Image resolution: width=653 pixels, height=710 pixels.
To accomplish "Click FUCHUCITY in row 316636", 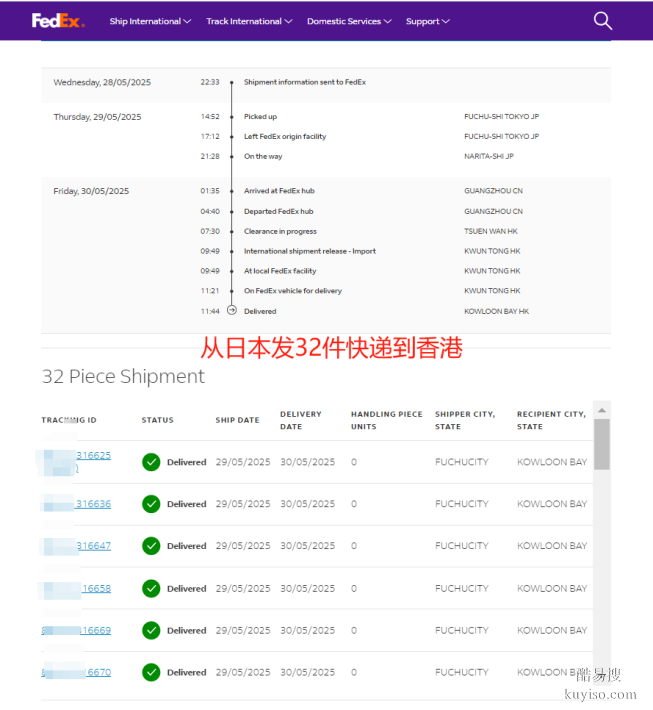I will coord(461,504).
